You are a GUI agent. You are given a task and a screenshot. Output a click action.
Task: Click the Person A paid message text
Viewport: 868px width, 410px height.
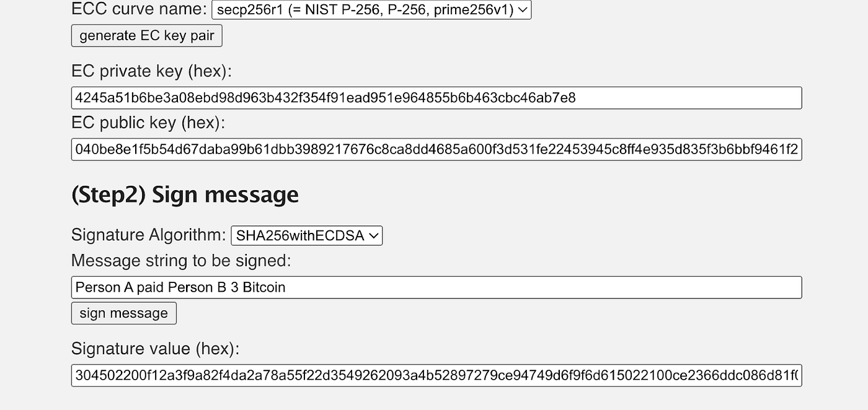click(179, 287)
